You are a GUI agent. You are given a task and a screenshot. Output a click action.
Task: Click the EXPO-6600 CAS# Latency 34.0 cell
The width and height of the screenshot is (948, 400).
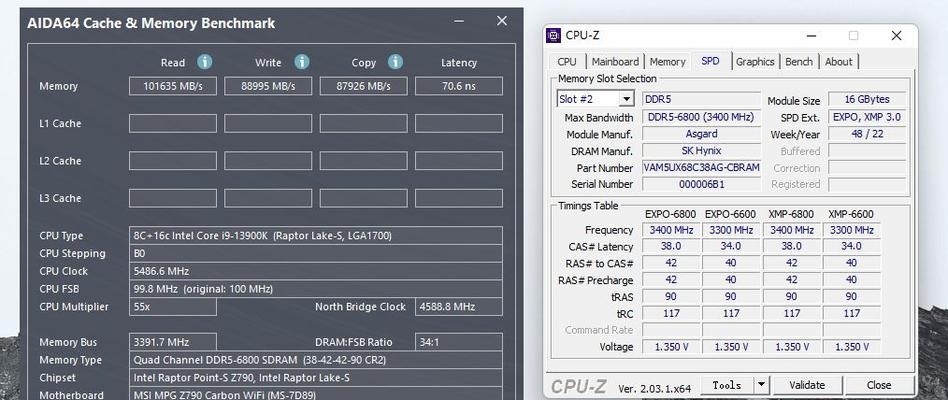731,247
